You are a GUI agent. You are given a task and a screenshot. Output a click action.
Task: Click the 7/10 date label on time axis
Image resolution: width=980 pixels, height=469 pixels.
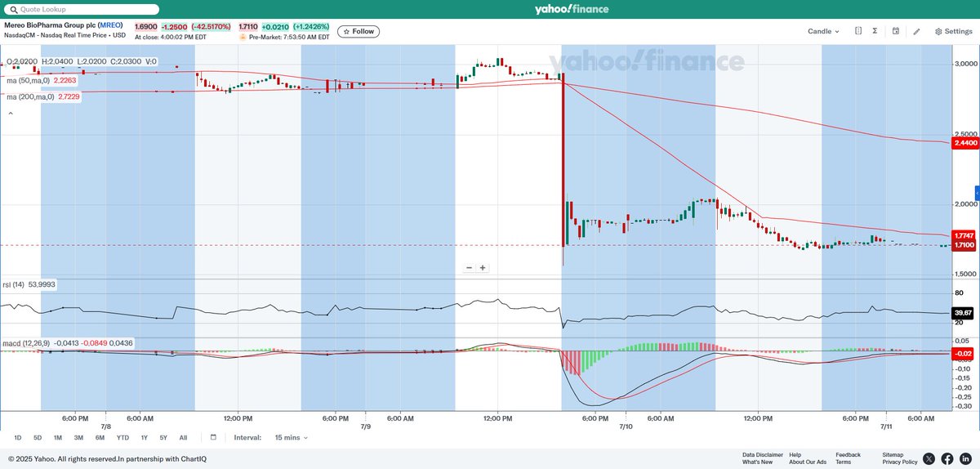(626, 427)
